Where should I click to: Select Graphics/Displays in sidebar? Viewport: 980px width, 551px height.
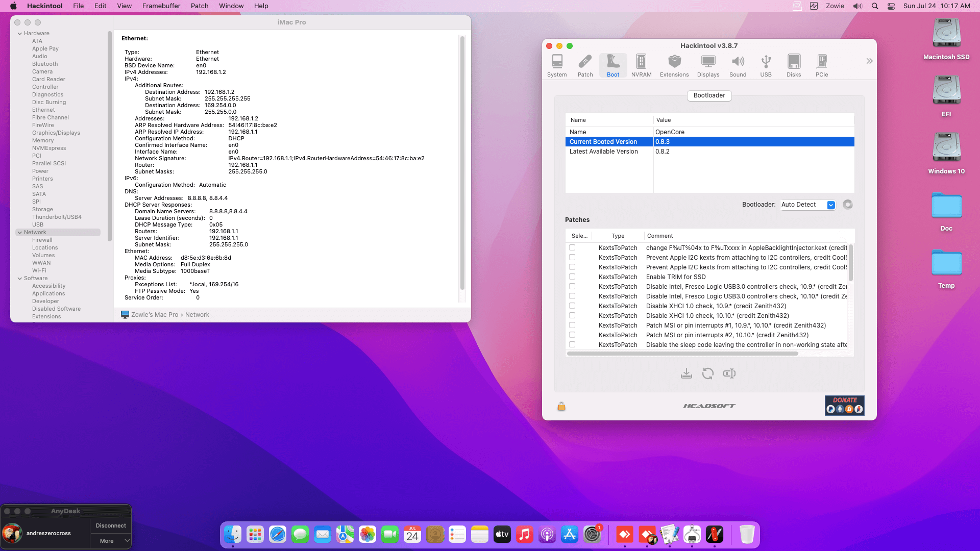coord(56,133)
